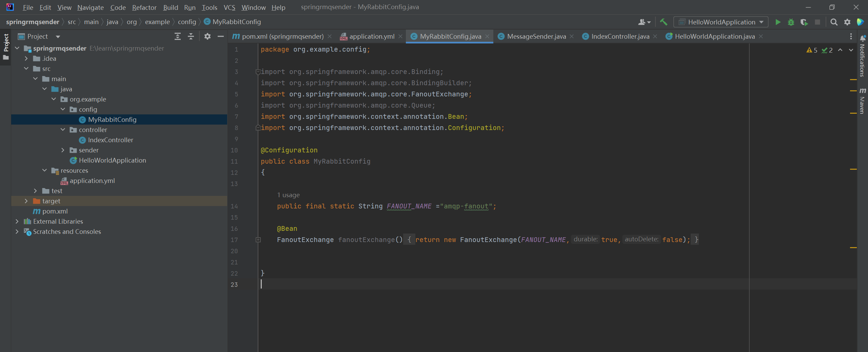Go to next highlighted error arrow

[x=851, y=50]
